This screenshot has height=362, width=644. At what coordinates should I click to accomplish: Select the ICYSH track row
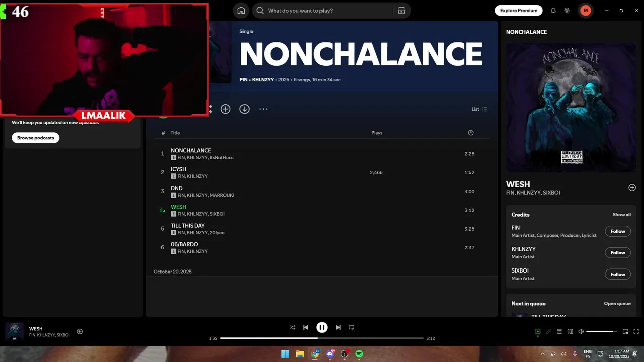point(321,172)
